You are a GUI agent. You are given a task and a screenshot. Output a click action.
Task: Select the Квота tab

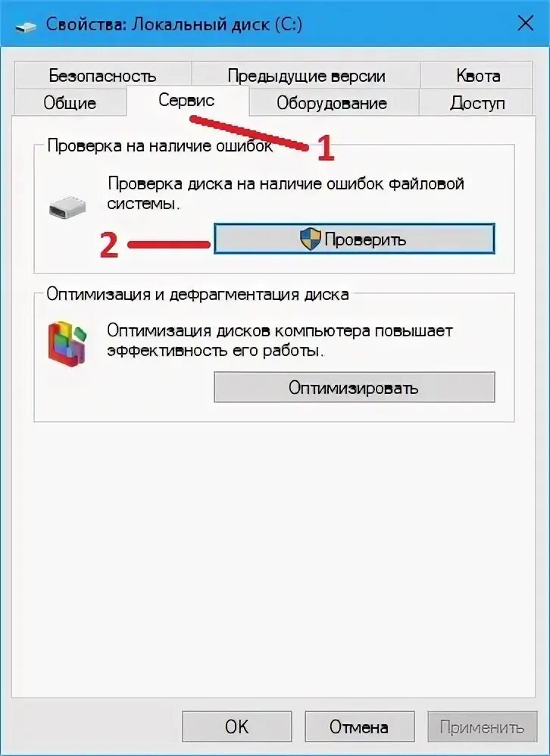[477, 75]
